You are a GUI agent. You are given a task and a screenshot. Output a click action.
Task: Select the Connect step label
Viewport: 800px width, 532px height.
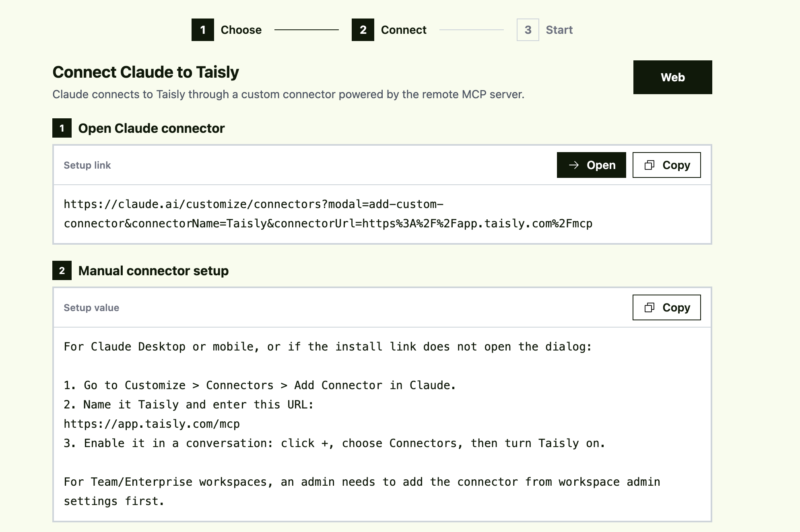click(x=404, y=30)
